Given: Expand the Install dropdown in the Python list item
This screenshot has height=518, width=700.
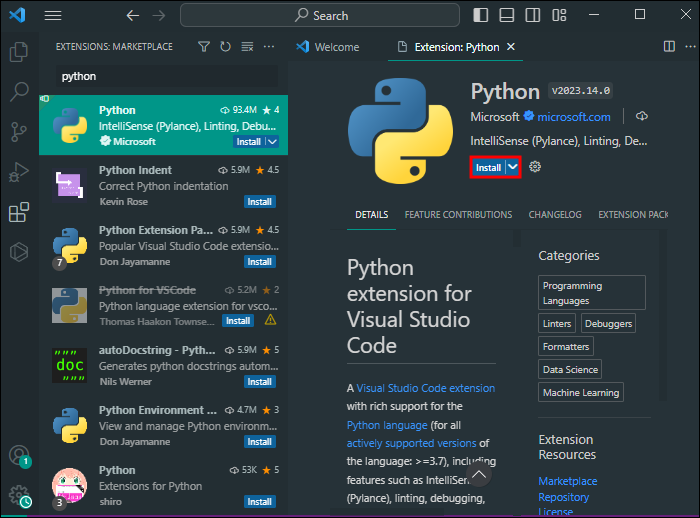Looking at the screenshot, I should click(272, 142).
